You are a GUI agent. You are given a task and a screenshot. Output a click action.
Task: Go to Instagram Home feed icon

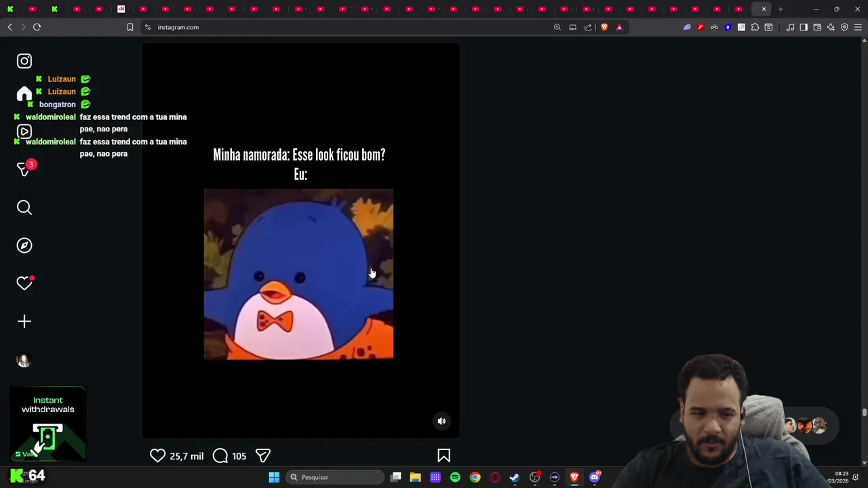tap(24, 94)
